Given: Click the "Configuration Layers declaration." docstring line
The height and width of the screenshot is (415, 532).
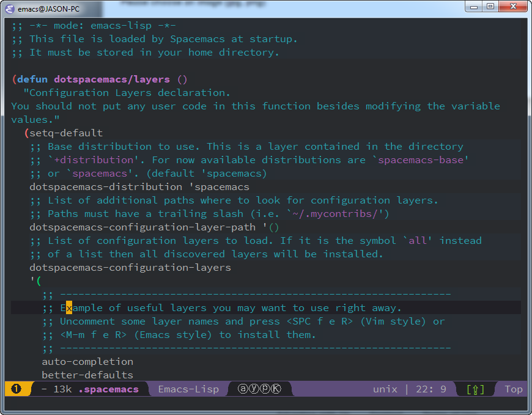Looking at the screenshot, I should [x=127, y=93].
